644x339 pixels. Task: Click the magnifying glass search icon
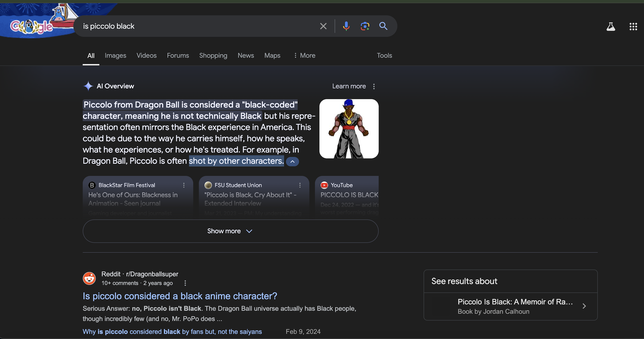pyautogui.click(x=383, y=26)
